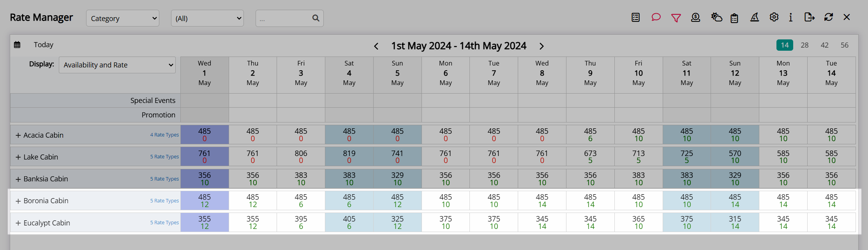
Task: Go to the next date range
Action: pos(542,46)
